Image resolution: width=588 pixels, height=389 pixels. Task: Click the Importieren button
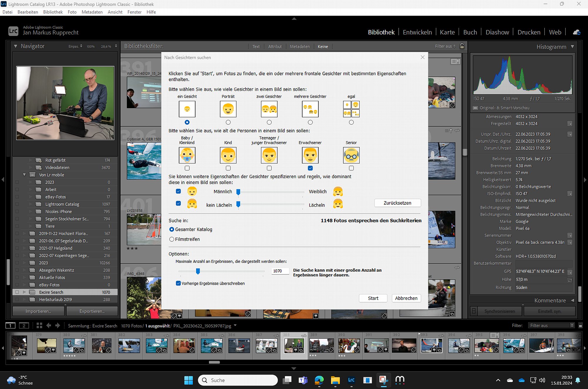click(38, 311)
